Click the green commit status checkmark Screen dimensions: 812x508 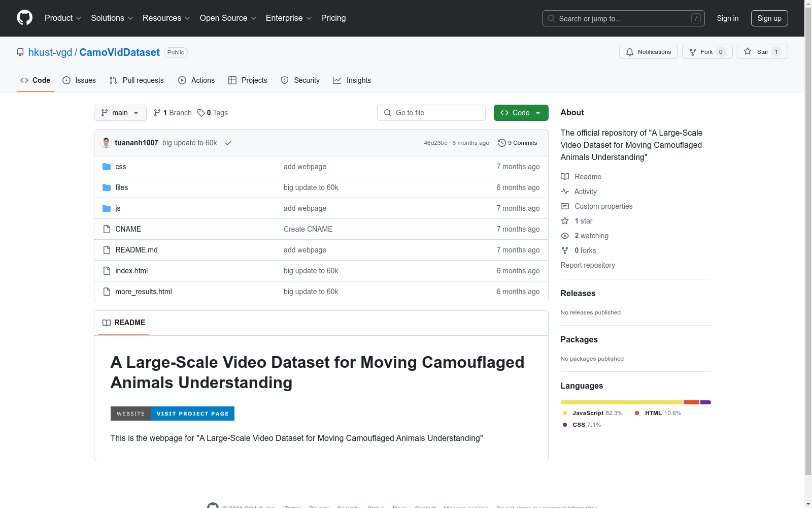pos(228,143)
